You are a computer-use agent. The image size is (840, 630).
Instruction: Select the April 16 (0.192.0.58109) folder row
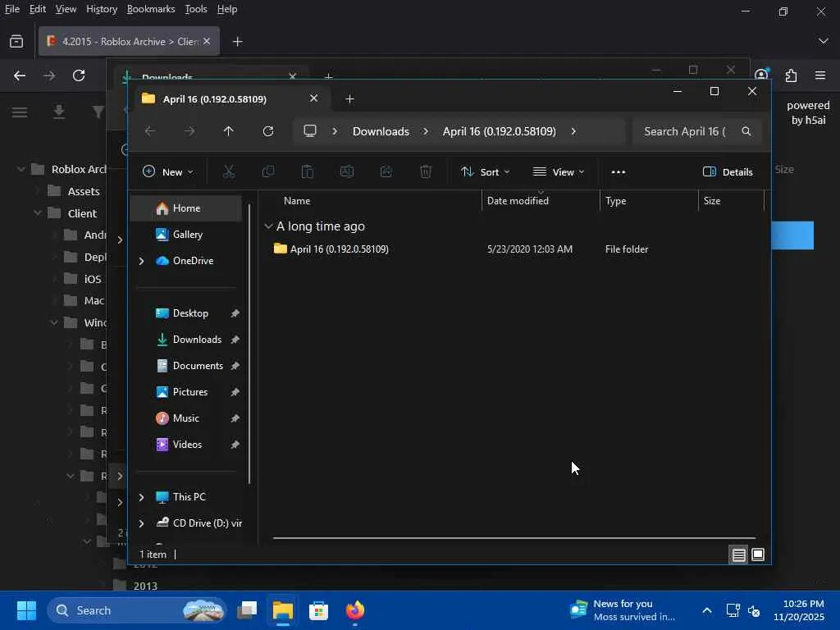[514, 249]
